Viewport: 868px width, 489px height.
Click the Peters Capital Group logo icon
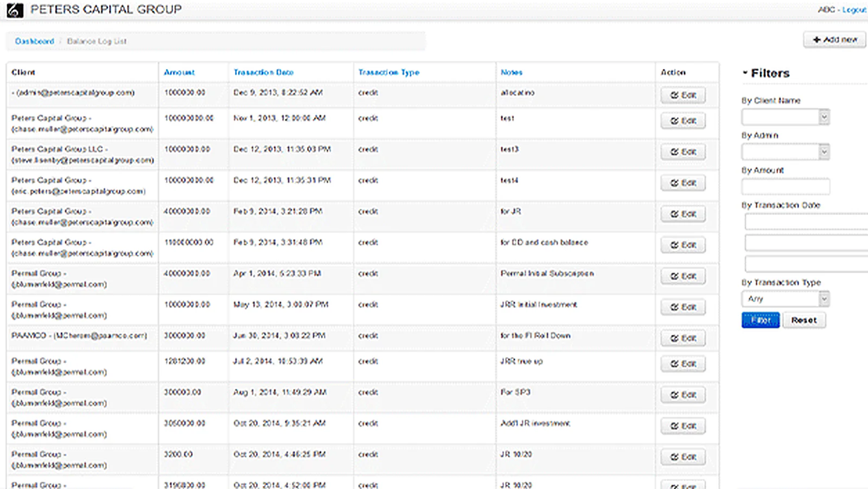pos(15,10)
